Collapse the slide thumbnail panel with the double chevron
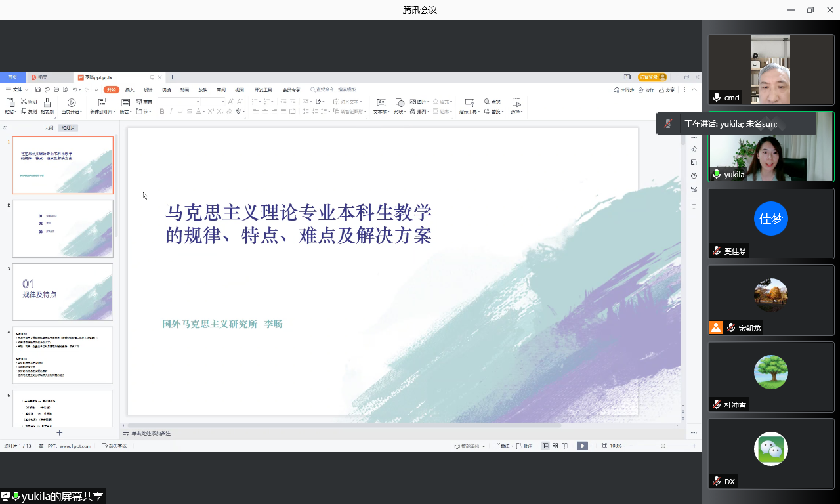 pos(5,128)
